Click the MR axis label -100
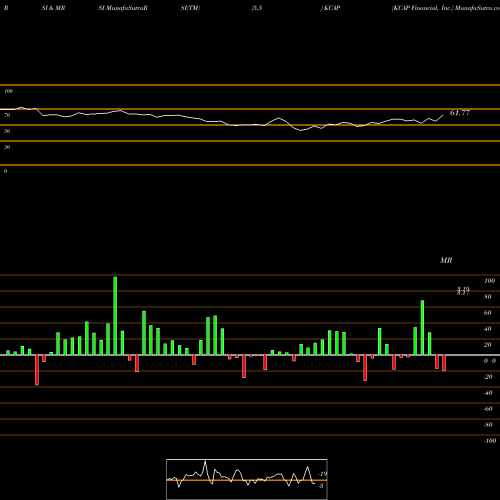500x500 pixels. (x=490, y=441)
